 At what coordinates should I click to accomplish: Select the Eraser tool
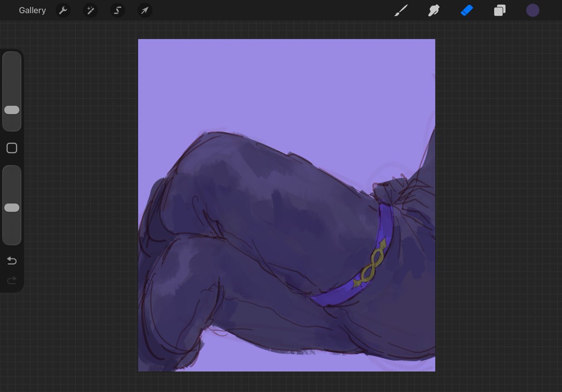click(467, 10)
